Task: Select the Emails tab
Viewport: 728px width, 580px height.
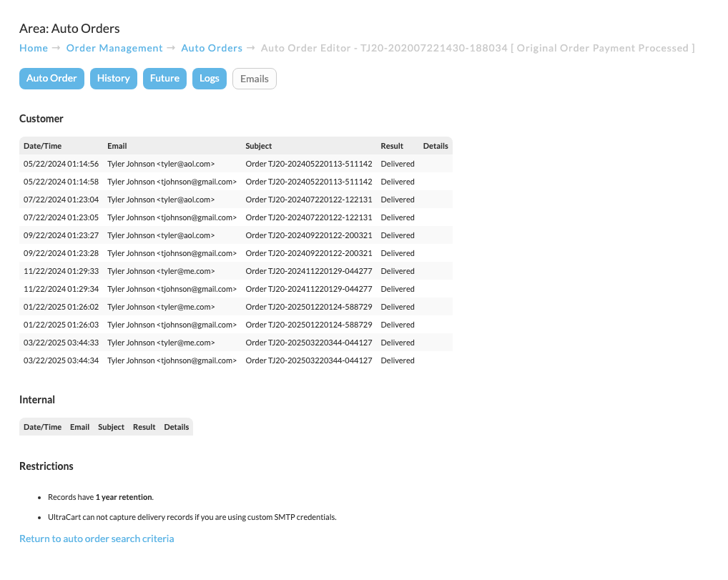Action: coord(255,79)
